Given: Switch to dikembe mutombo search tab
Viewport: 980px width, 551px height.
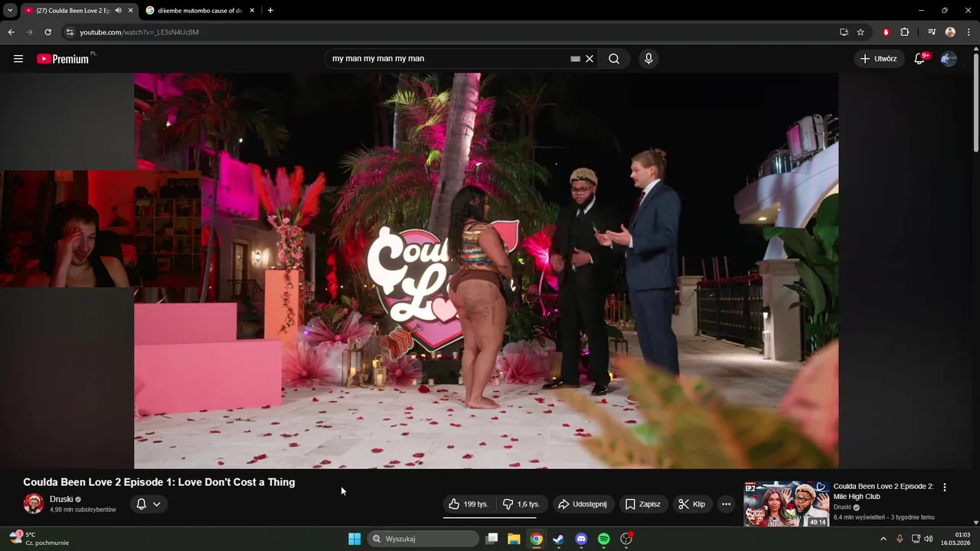Looking at the screenshot, I should [x=200, y=11].
